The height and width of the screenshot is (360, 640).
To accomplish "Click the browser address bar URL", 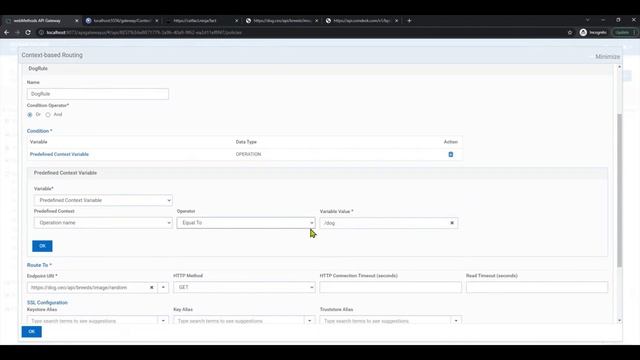I will (x=144, y=32).
